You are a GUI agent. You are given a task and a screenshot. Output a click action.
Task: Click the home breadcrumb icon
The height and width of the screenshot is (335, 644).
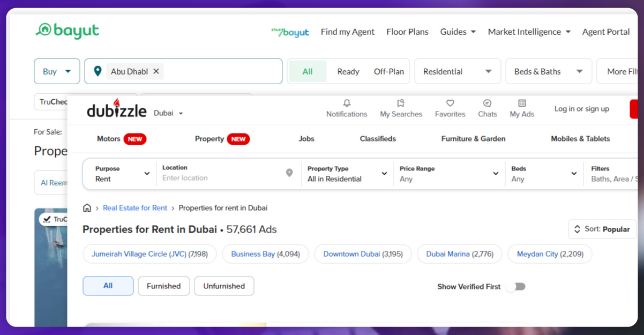(87, 208)
